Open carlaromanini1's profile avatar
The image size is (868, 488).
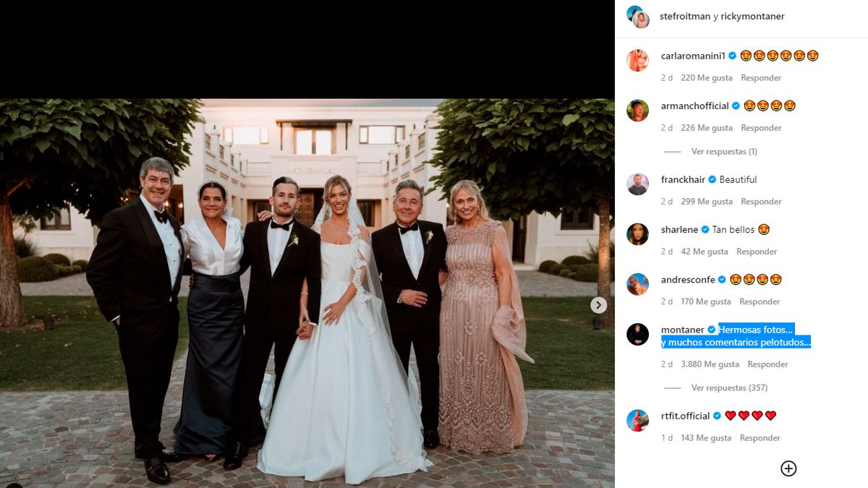[637, 60]
